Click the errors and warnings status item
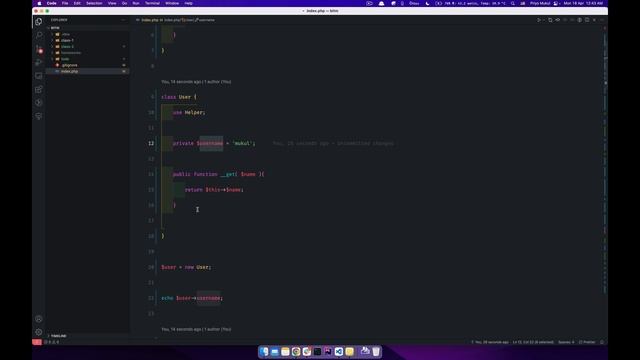The height and width of the screenshot is (360, 640). pos(51,342)
